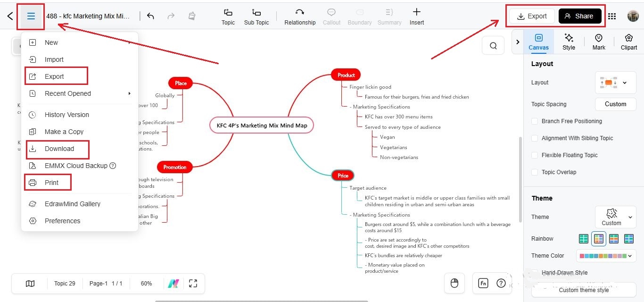Viewport: 644px width, 302px height.
Task: Click the Custom theme style button
Action: pos(584,290)
